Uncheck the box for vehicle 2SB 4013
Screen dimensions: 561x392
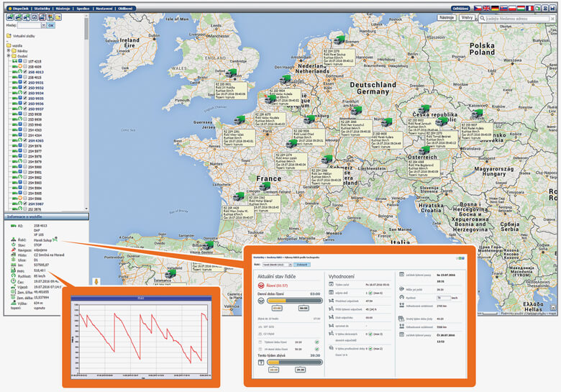25,71
